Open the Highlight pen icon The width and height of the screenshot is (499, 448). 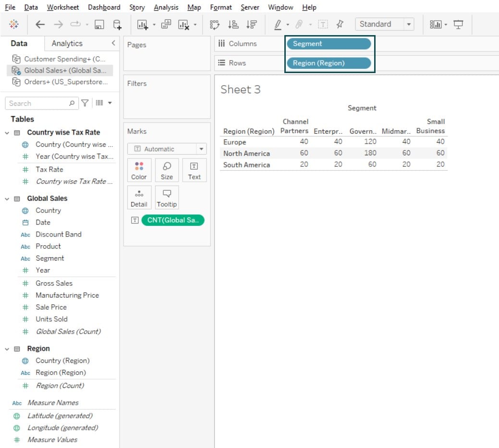click(x=278, y=24)
